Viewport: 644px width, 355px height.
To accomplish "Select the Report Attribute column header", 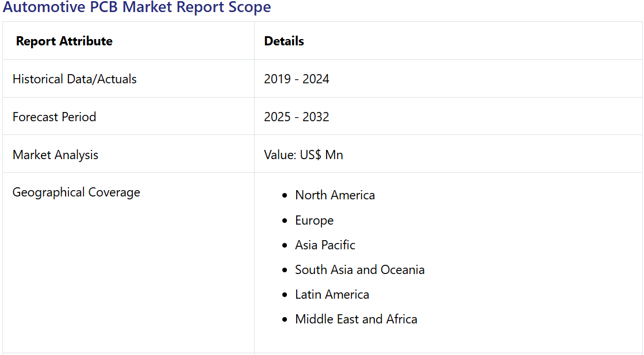I will (64, 41).
